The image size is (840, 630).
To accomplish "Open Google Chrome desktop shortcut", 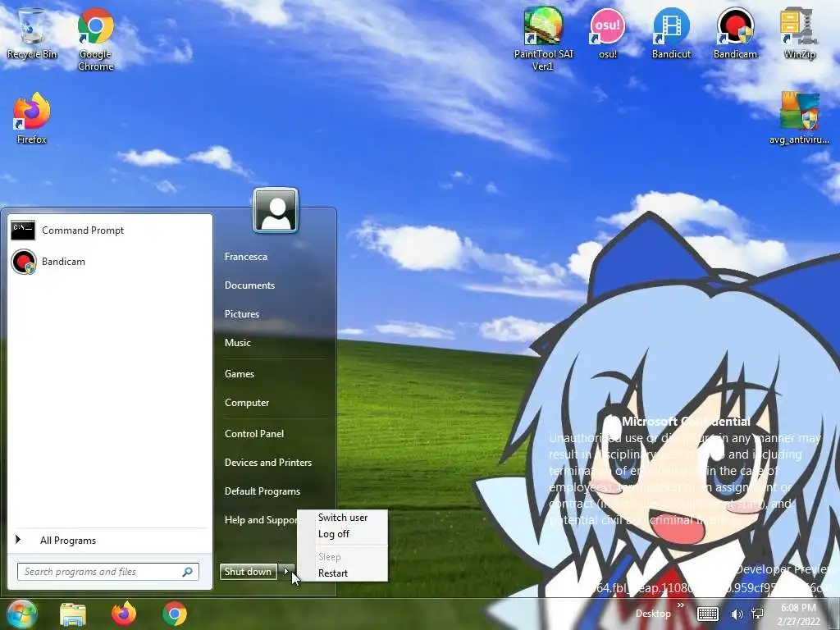I will (95, 39).
